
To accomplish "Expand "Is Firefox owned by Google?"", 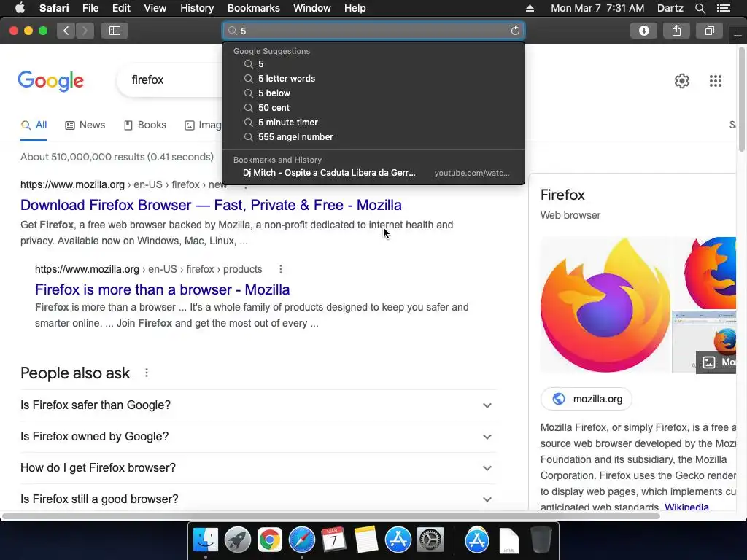I will click(x=258, y=437).
